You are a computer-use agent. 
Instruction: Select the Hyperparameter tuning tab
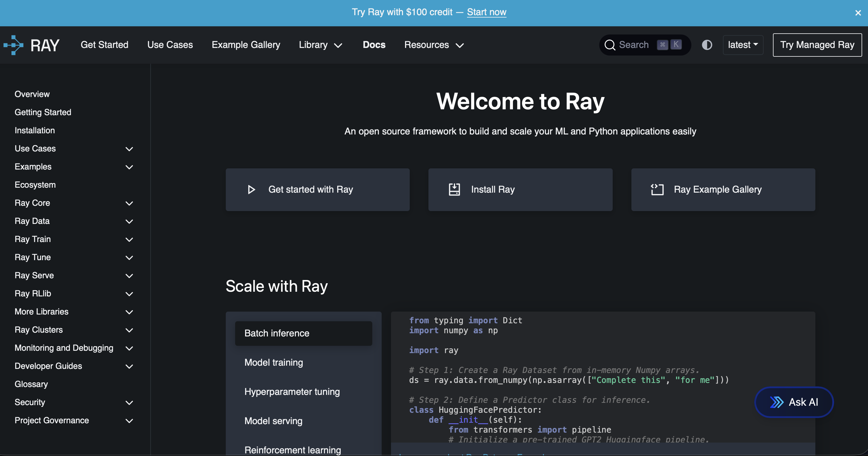pos(303,392)
